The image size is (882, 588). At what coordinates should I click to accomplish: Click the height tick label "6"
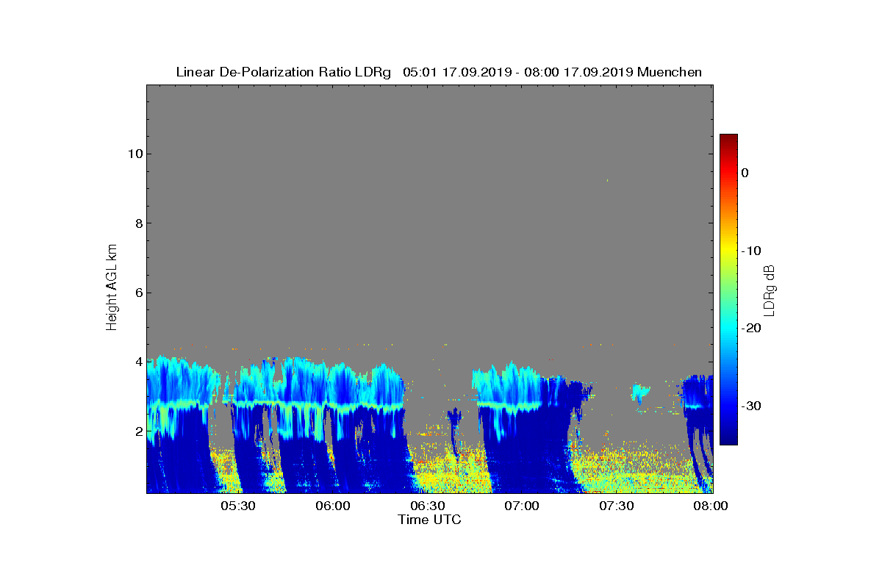(137, 293)
